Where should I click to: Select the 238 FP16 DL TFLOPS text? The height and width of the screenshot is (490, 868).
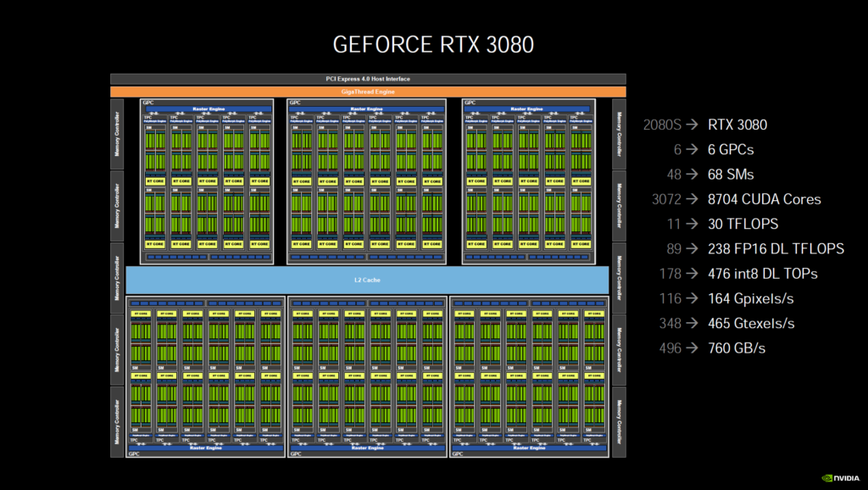pyautogui.click(x=776, y=248)
